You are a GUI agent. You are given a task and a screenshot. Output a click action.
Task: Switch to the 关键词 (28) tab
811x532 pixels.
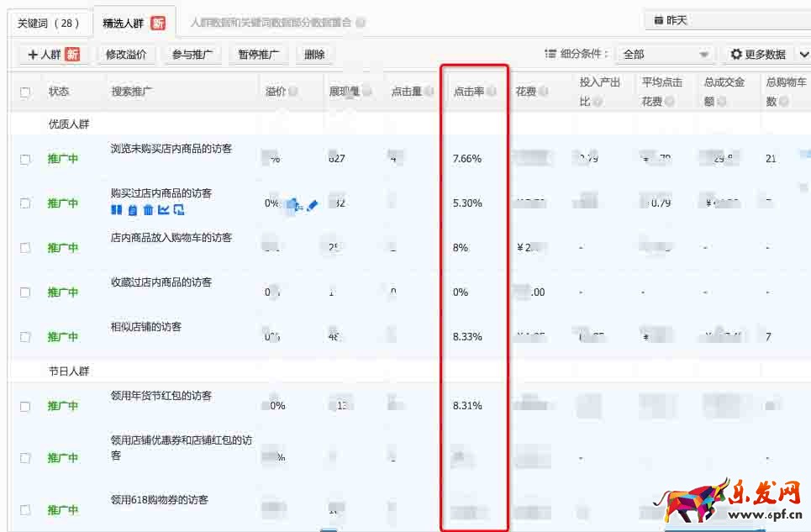(x=48, y=23)
